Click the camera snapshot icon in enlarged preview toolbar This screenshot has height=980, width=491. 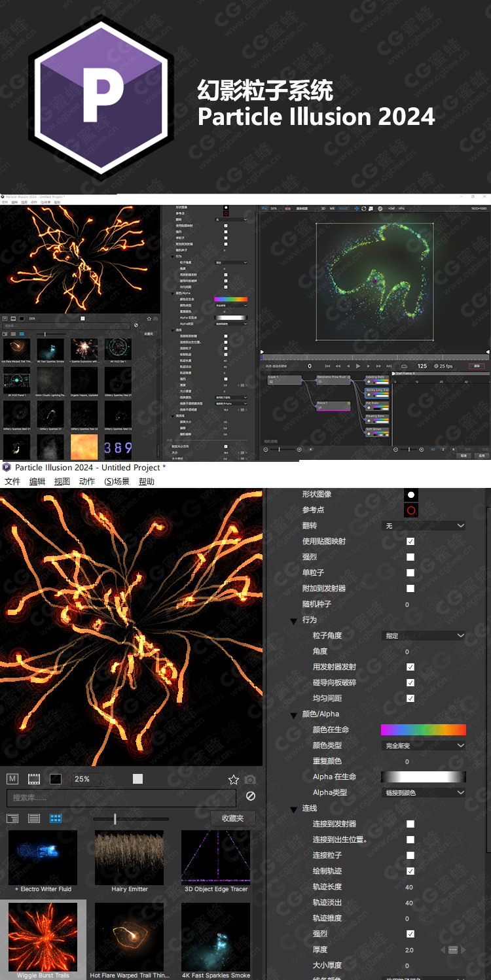click(250, 779)
